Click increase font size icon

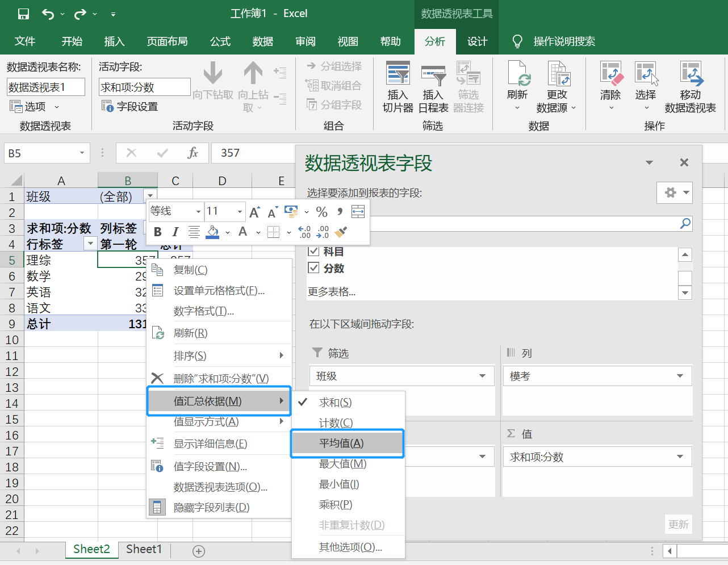coord(255,212)
